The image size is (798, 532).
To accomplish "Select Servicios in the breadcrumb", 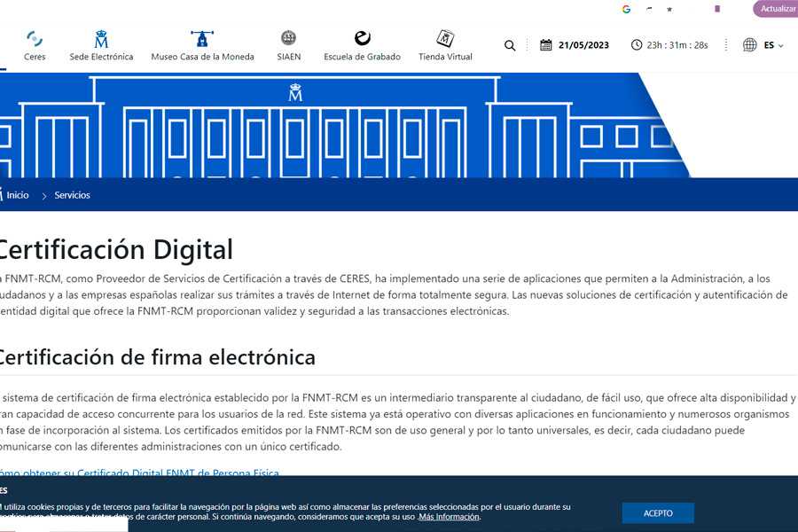I will pos(72,195).
